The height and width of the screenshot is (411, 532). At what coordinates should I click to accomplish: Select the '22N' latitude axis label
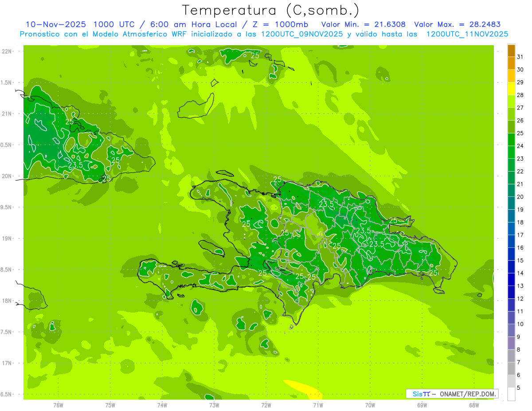[7, 51]
